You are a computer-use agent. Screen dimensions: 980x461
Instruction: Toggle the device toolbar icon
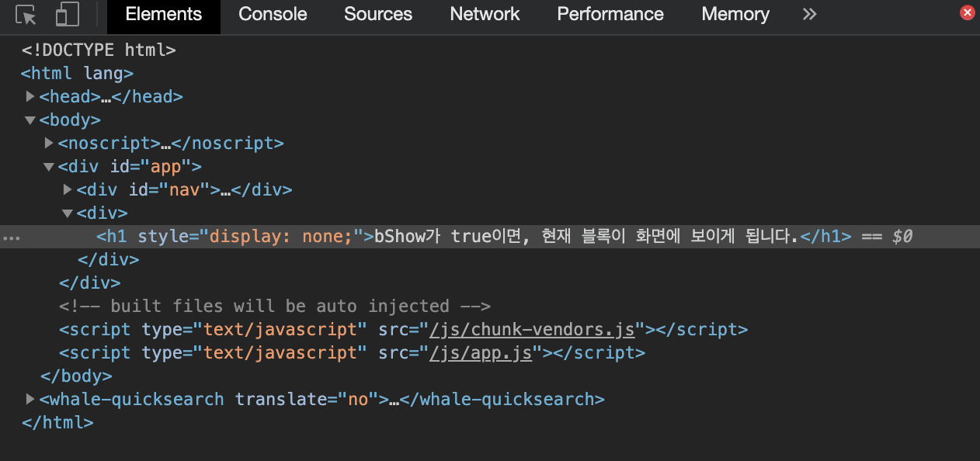68,15
